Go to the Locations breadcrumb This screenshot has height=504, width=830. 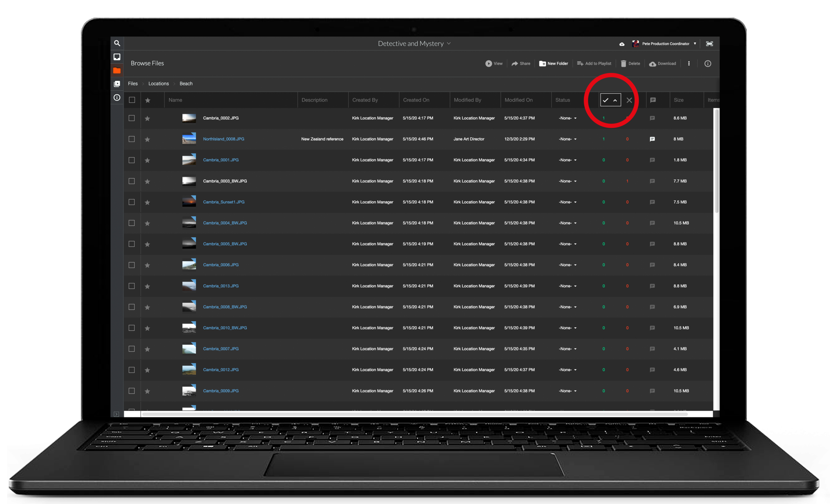pyautogui.click(x=159, y=83)
